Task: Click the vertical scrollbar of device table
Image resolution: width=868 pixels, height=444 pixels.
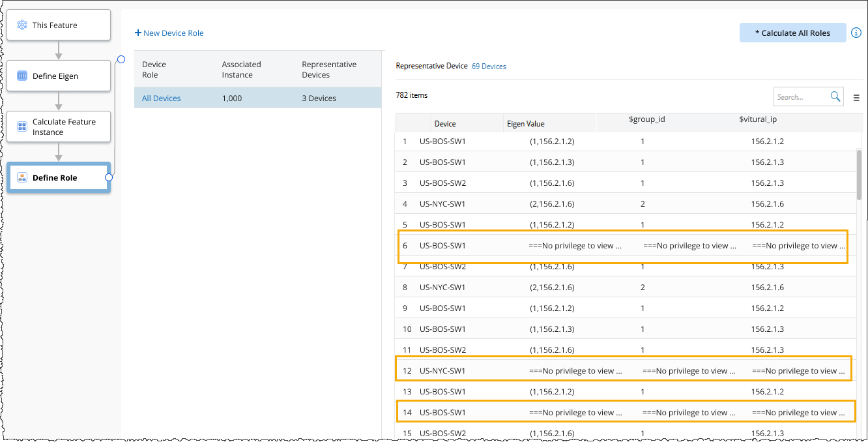Action: (x=859, y=173)
